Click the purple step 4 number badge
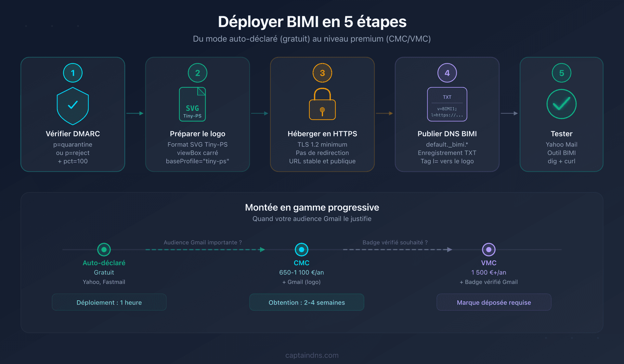Screen dimensions: 624x364 tap(447, 73)
